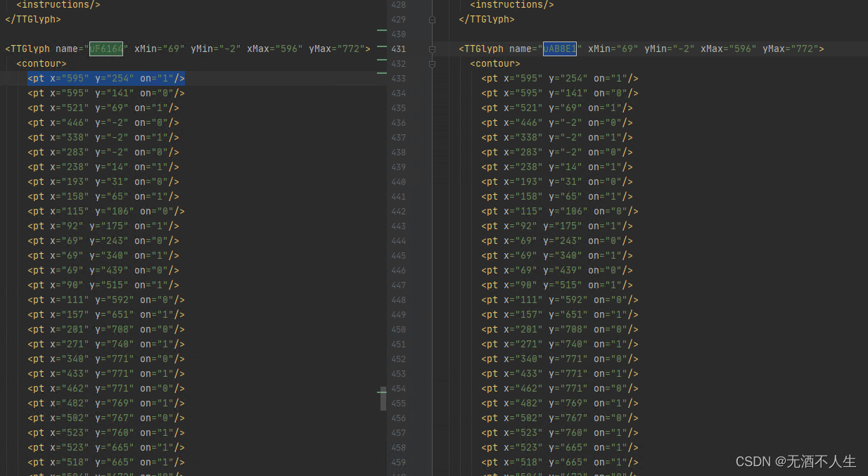Click pt x="433" y="771" in the right pane

click(560, 373)
